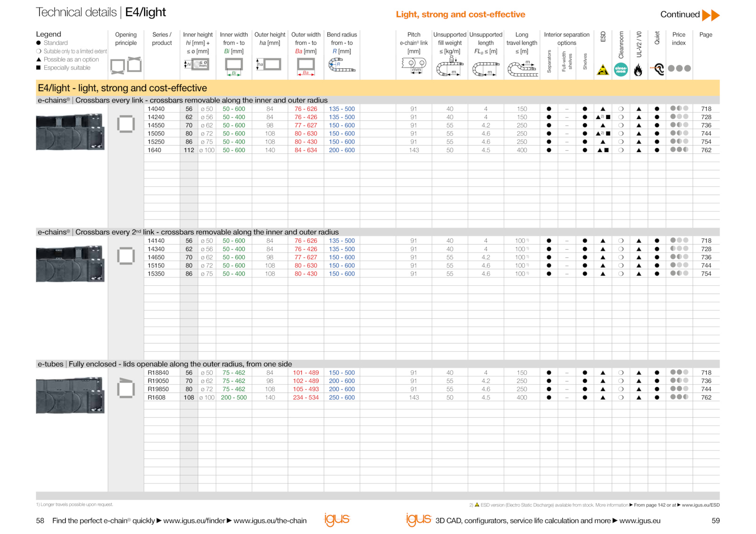Select e-tube series R19050
Screen dimensions: 756x534
[158, 381]
